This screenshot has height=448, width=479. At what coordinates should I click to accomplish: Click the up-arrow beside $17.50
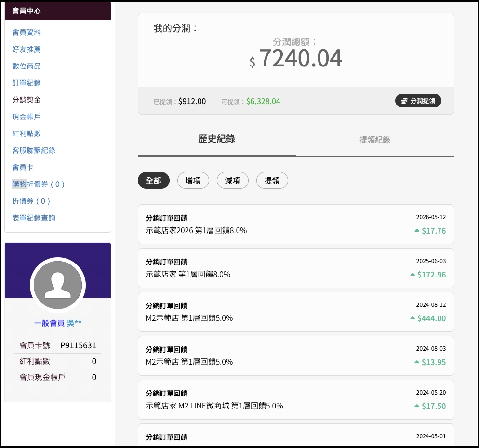[x=417, y=406]
